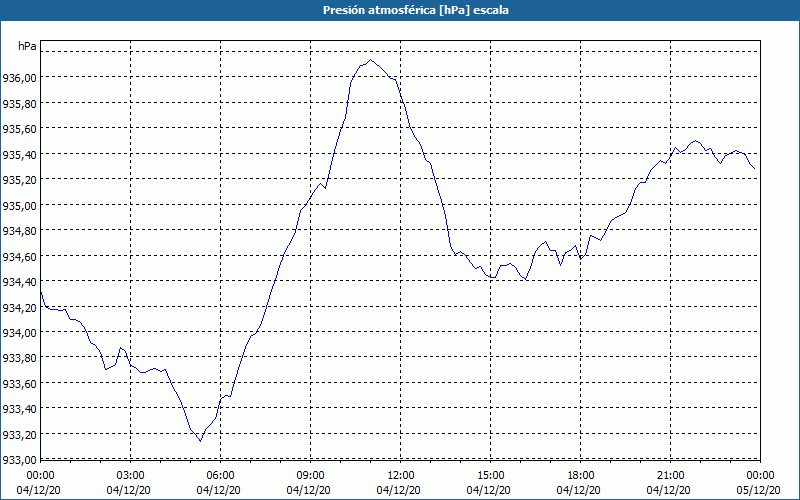Select the 934,40 axis value
Image resolution: width=800 pixels, height=500 pixels.
point(19,282)
